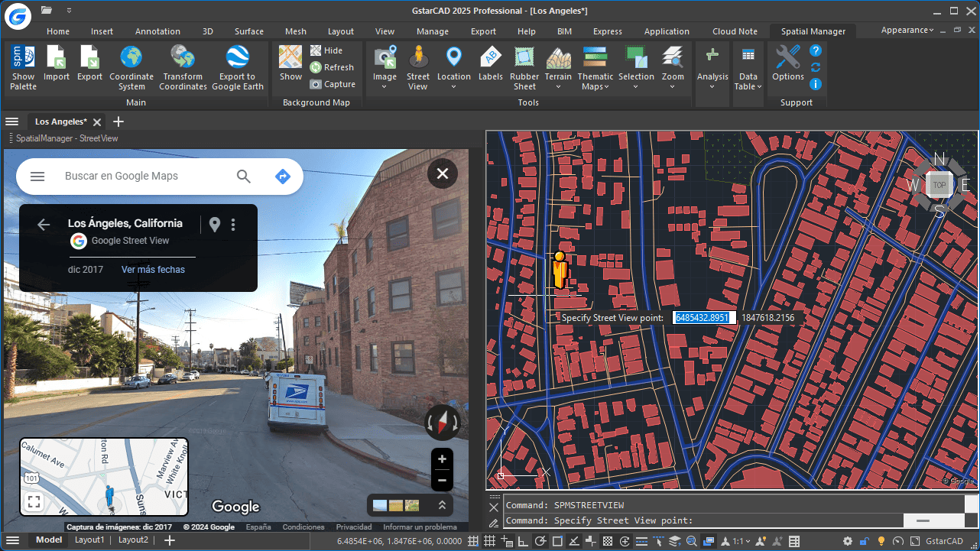Screen dimensions: 980x551
Task: Click the Google Maps search box
Action: (145, 176)
